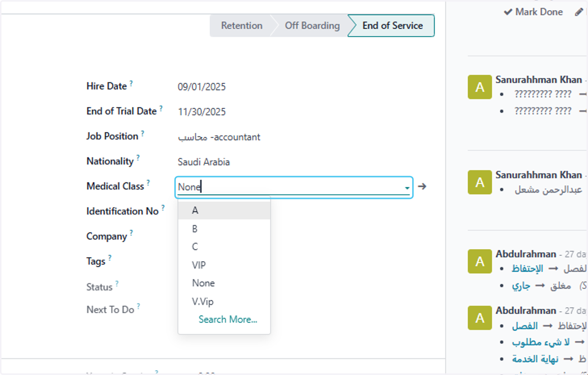588x375 pixels.
Task: Select option B from the dropdown list
Action: pyautogui.click(x=224, y=228)
